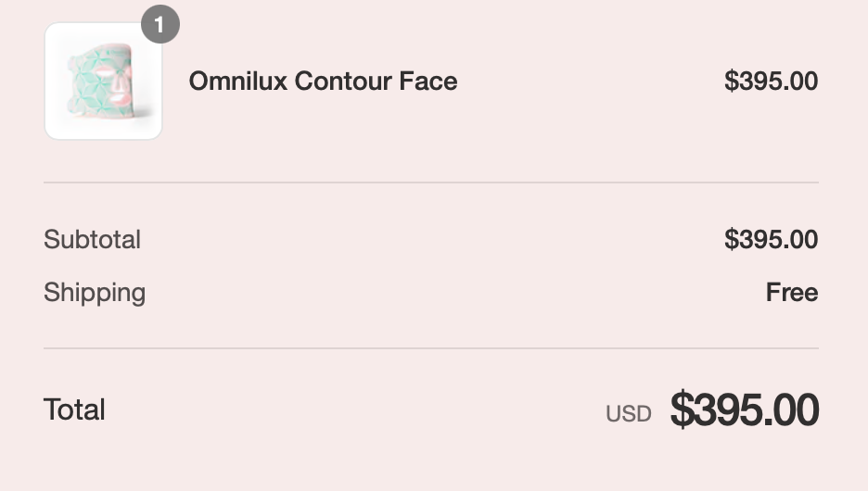Click the teal LED face mask picture
Image resolution: width=868 pixels, height=491 pixels.
[100, 82]
